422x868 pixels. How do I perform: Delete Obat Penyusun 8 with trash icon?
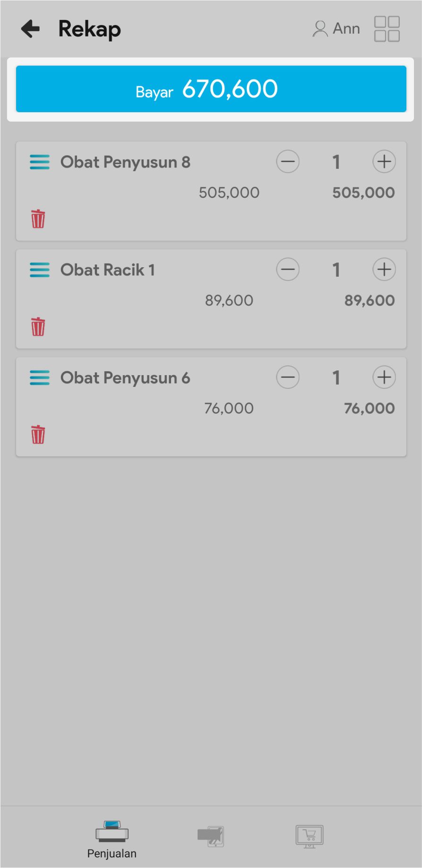coord(38,219)
